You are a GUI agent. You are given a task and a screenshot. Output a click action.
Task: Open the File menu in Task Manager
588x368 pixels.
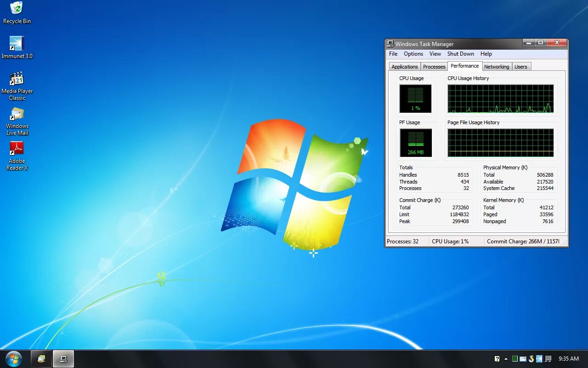393,54
